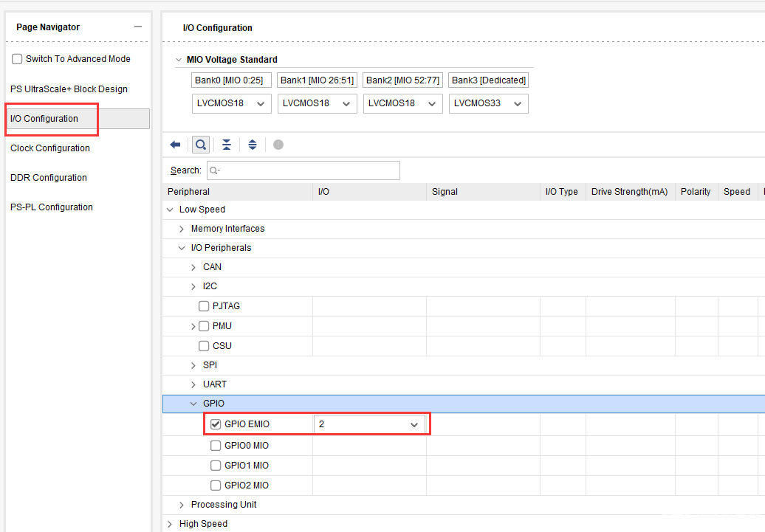Enable the GPIO2 MIO checkbox
This screenshot has height=532, width=765.
pos(216,486)
